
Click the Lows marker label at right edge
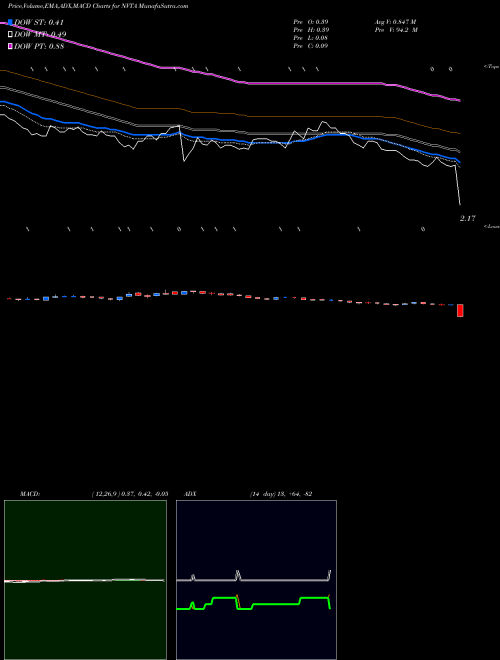pyautogui.click(x=492, y=226)
